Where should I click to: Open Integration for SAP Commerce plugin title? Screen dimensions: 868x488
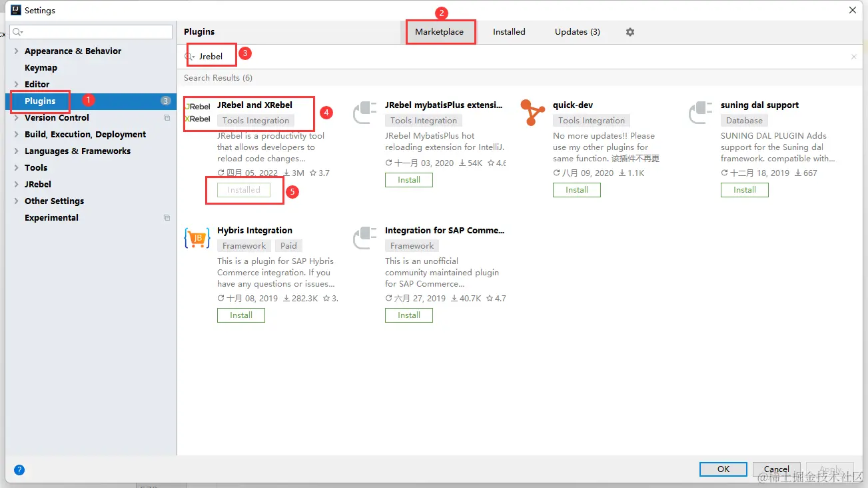(444, 231)
